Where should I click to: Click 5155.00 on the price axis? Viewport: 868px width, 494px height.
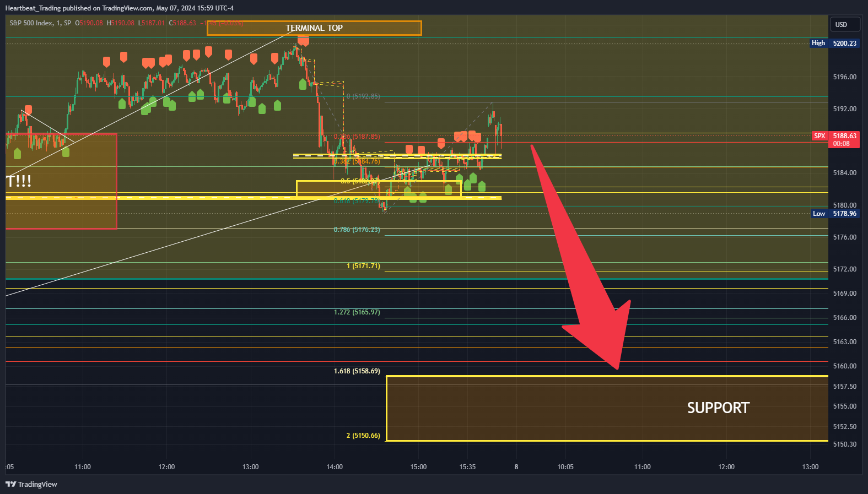pos(845,406)
